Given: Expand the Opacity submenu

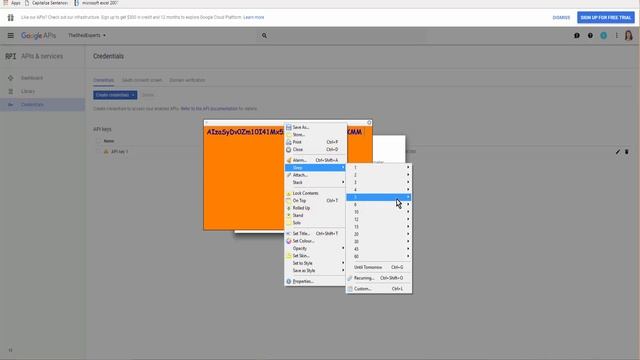Looking at the screenshot, I should (x=315, y=248).
